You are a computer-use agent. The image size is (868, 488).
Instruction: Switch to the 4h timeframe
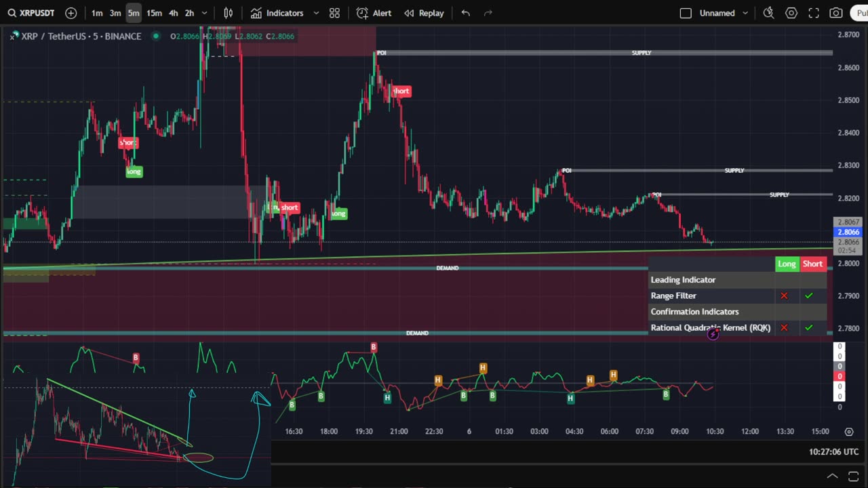point(174,13)
